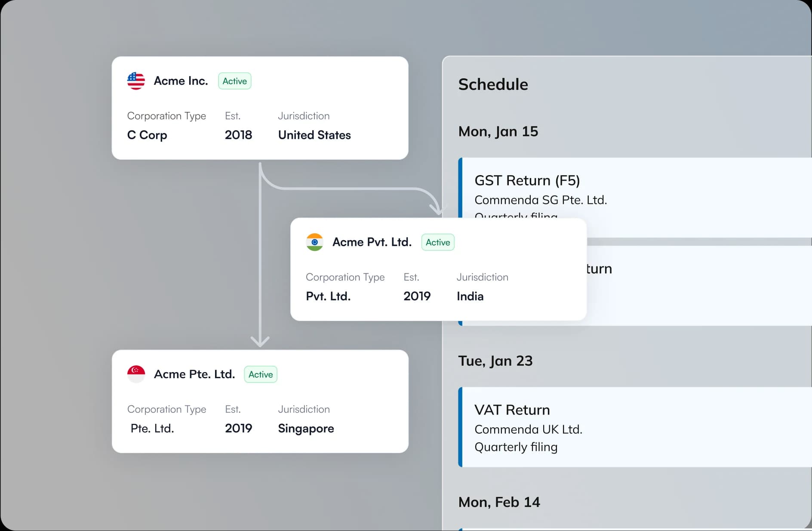
Task: Click the US flag icon on Acme Inc.
Action: click(136, 80)
